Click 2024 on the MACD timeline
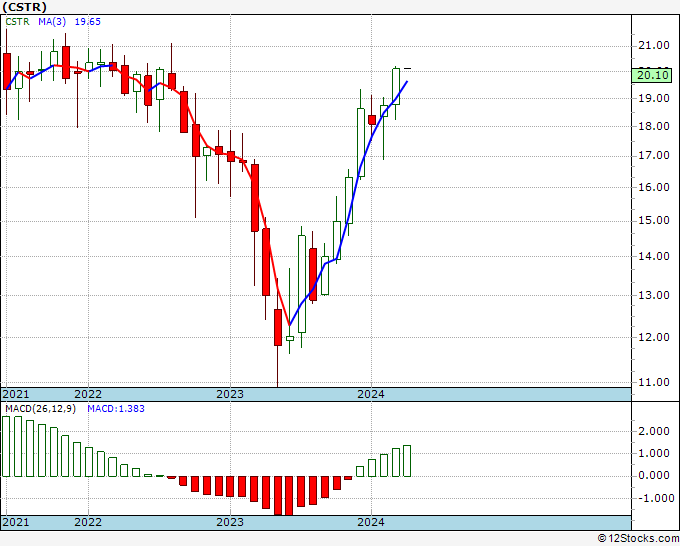680x546 pixels. coord(371,522)
